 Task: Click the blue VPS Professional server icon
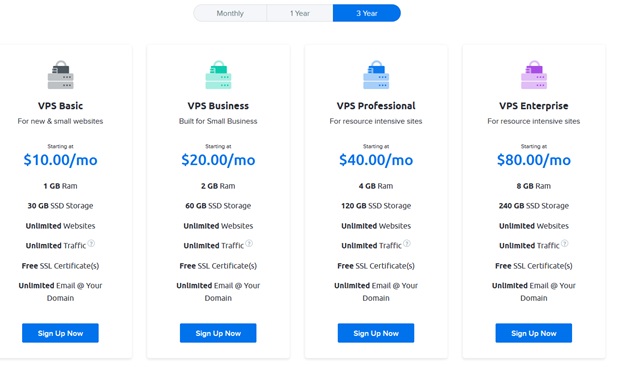coord(376,75)
